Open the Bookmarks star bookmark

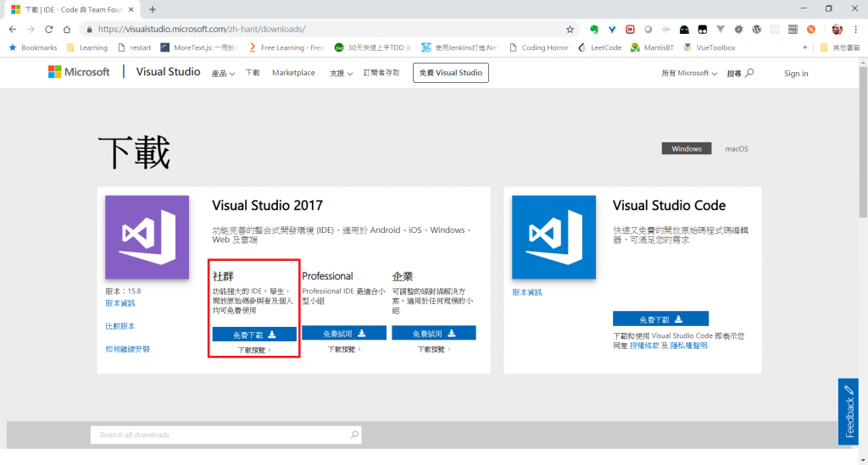click(x=33, y=47)
